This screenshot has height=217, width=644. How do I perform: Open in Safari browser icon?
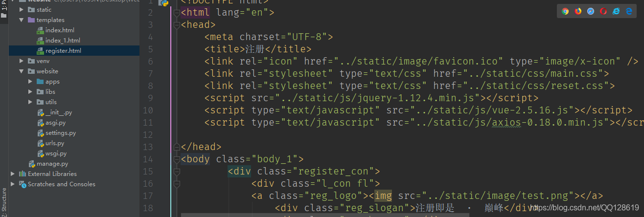[x=591, y=11]
